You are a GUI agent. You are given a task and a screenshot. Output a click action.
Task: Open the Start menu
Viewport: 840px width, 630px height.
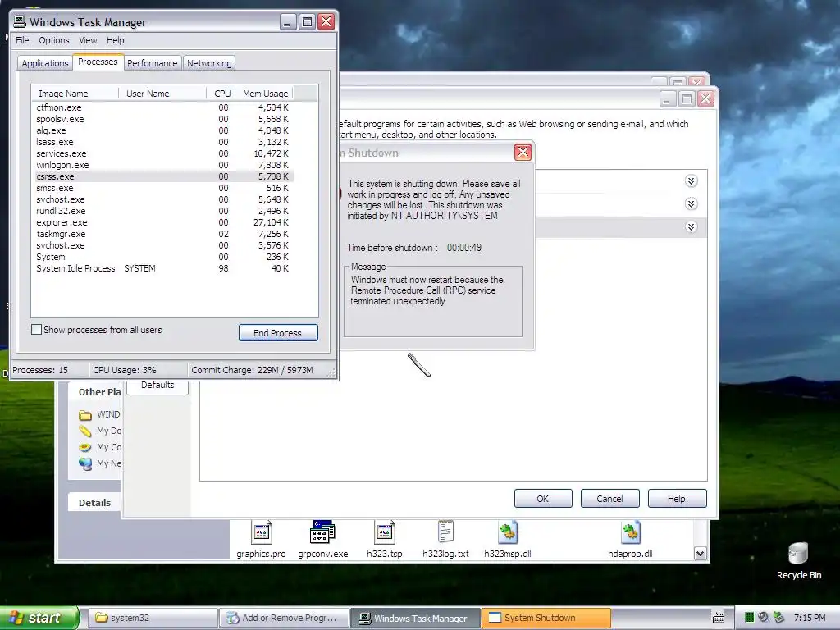coord(39,618)
